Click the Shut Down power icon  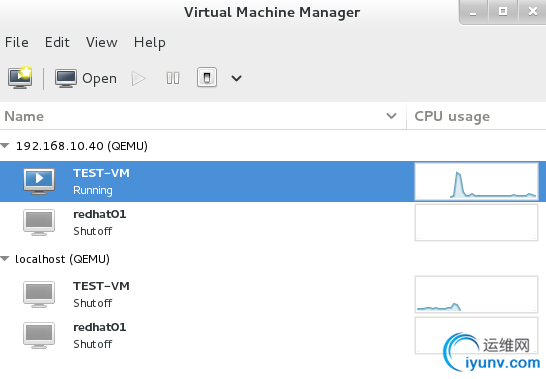coord(207,77)
